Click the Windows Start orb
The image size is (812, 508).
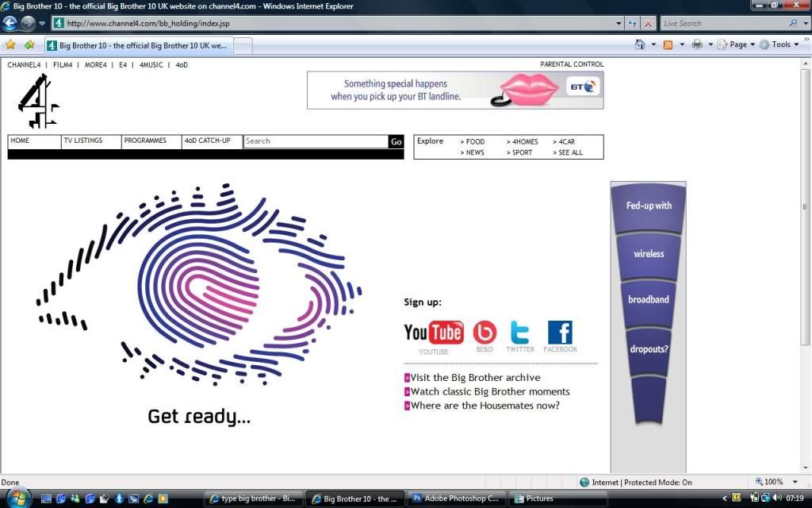[18, 498]
